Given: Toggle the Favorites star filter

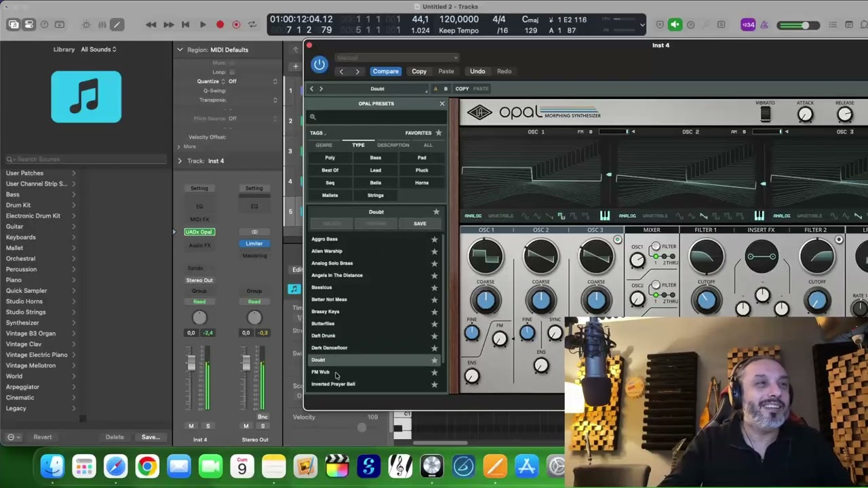Looking at the screenshot, I should pyautogui.click(x=439, y=133).
